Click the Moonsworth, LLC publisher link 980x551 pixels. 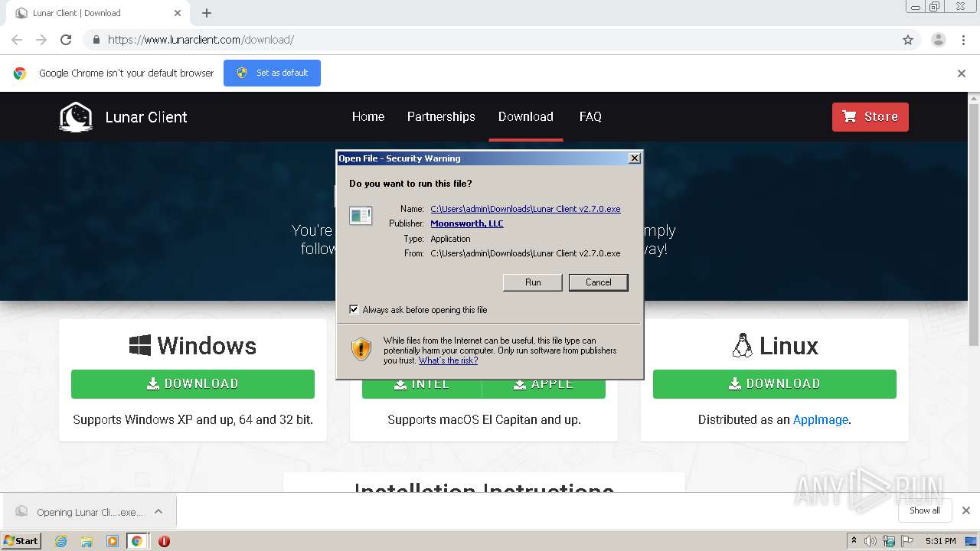click(466, 223)
